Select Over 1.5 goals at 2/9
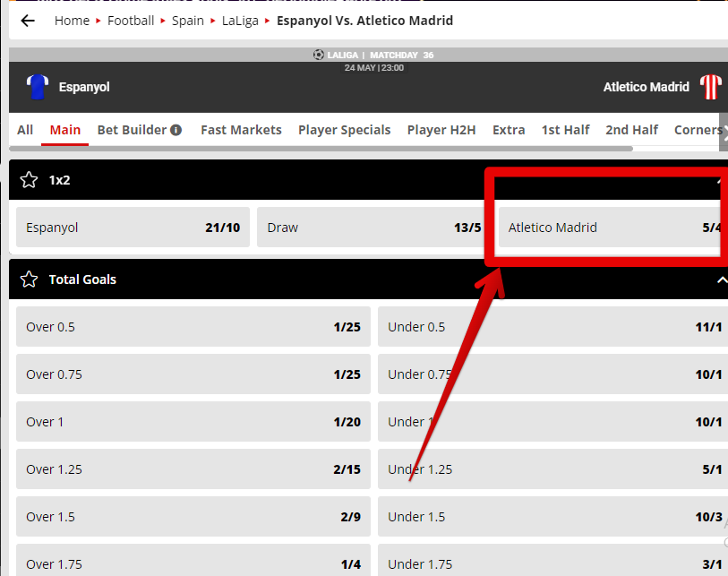The image size is (728, 576). [x=193, y=516]
